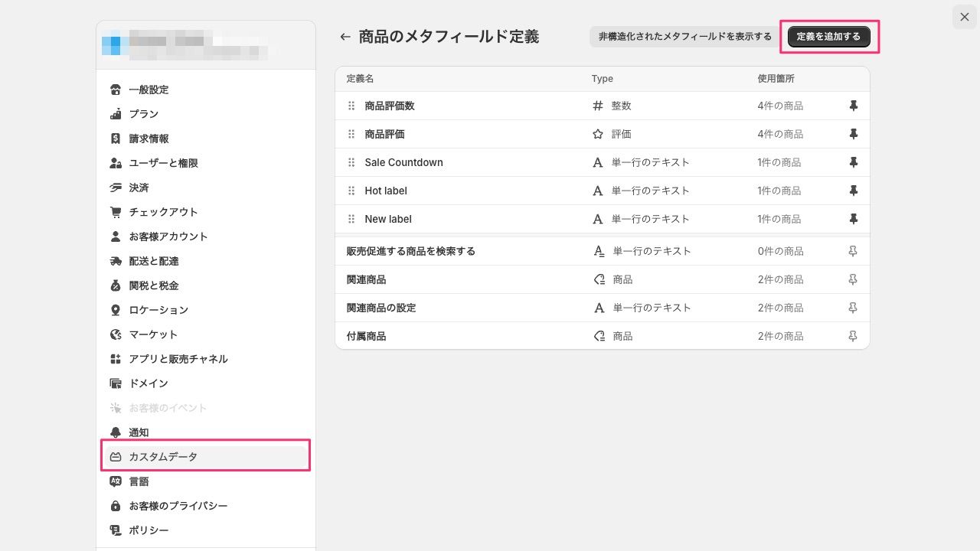The width and height of the screenshot is (980, 551).
Task: Click the blurred store name header
Action: (x=206, y=45)
